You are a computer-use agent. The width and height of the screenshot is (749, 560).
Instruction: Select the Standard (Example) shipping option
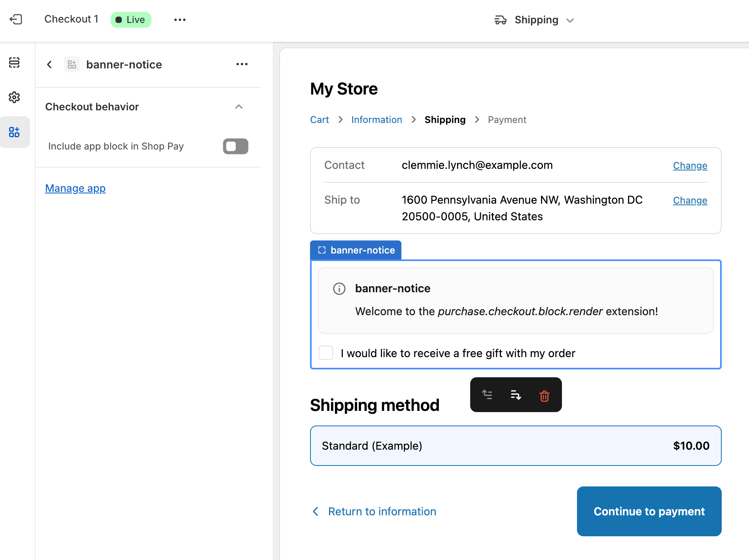515,446
